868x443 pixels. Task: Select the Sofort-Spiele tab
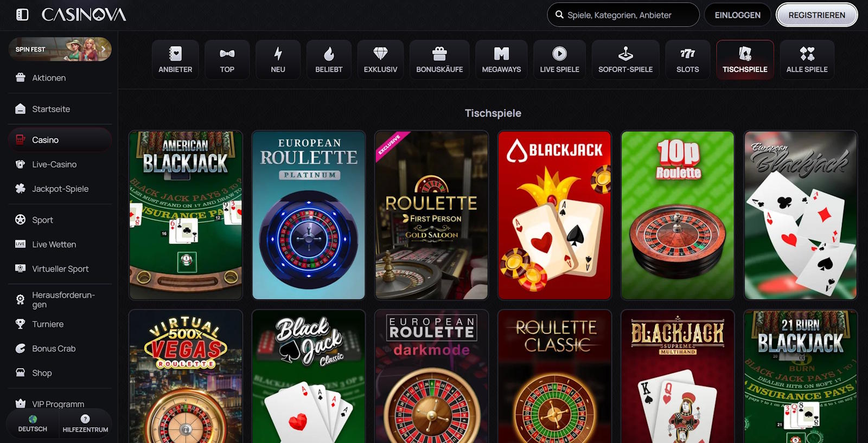626,60
